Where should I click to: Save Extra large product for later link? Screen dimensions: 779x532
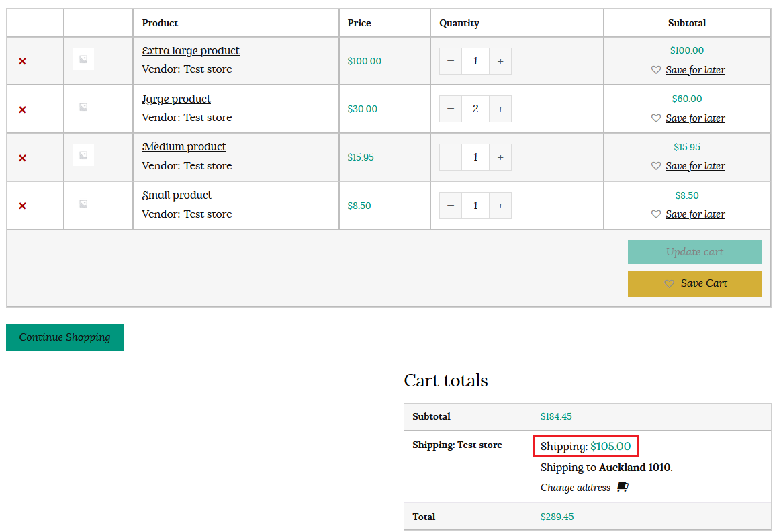tap(695, 70)
